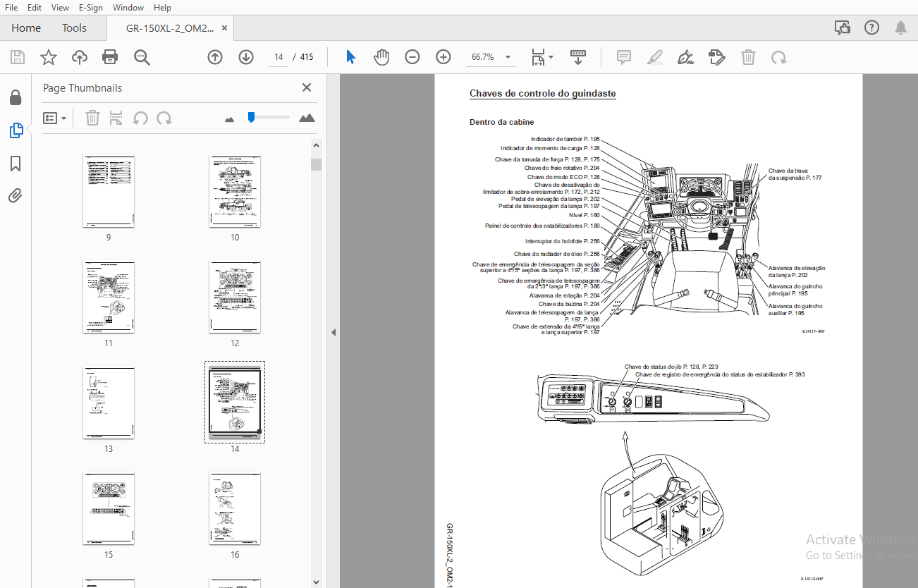The width and height of the screenshot is (918, 588).
Task: Select the page 16 thumbnail
Action: point(235,509)
